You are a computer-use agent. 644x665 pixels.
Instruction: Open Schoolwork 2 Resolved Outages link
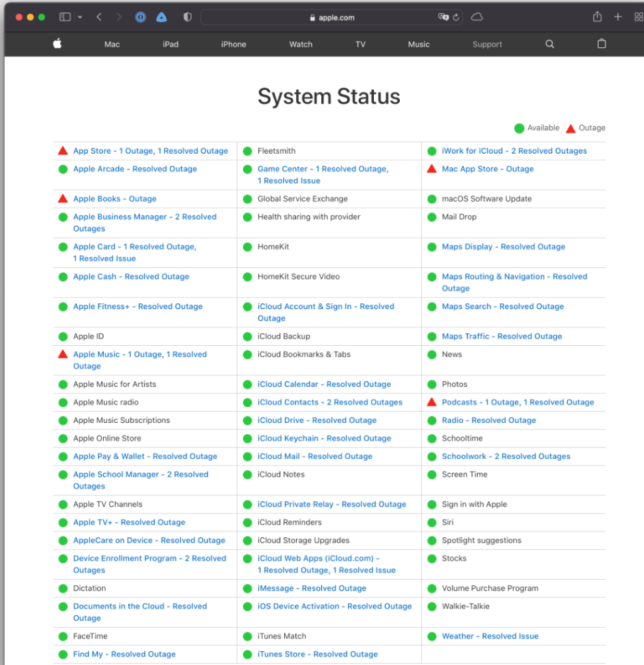(506, 456)
